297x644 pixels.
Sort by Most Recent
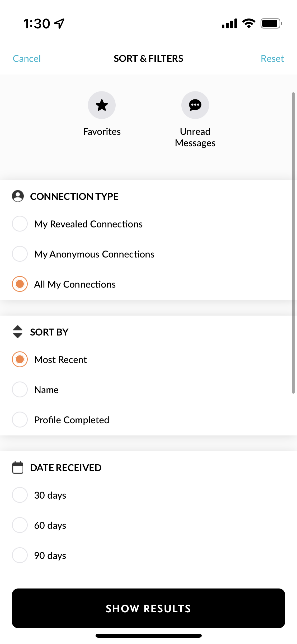pos(20,359)
